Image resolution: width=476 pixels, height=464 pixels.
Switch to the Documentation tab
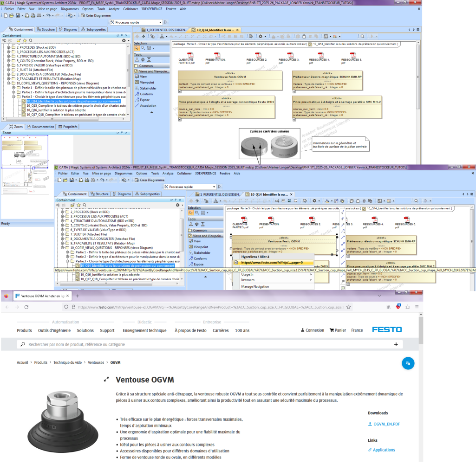coord(41,127)
